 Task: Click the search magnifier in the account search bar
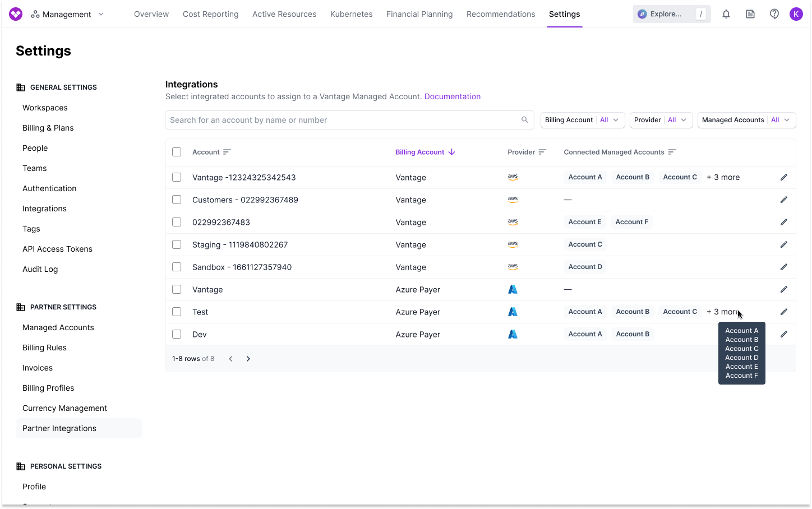pos(524,119)
